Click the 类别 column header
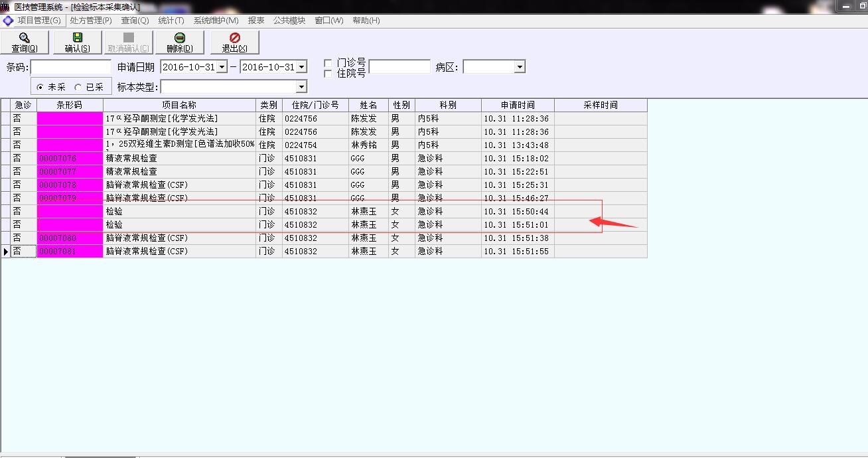Screen dimensions: 868x458 (x=269, y=105)
